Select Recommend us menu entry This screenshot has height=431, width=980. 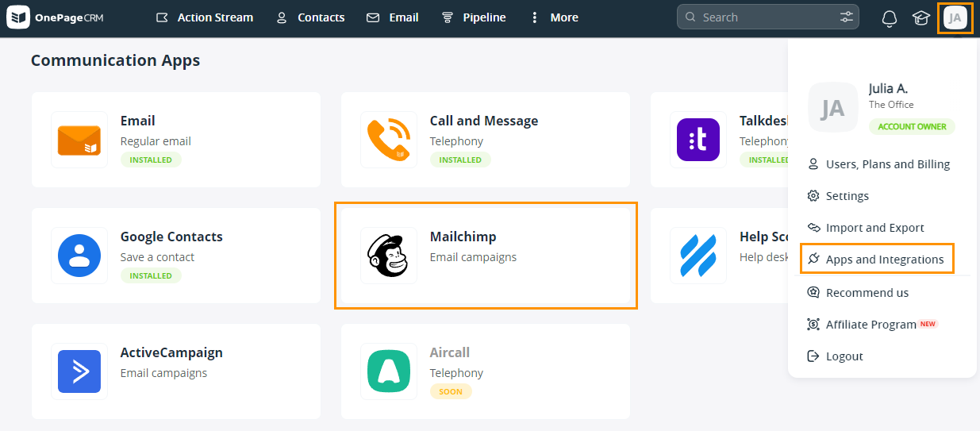click(x=867, y=293)
